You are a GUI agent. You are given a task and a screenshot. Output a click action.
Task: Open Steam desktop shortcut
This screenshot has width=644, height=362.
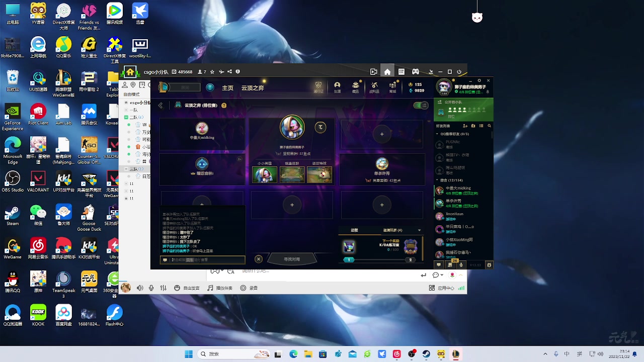[13, 215]
